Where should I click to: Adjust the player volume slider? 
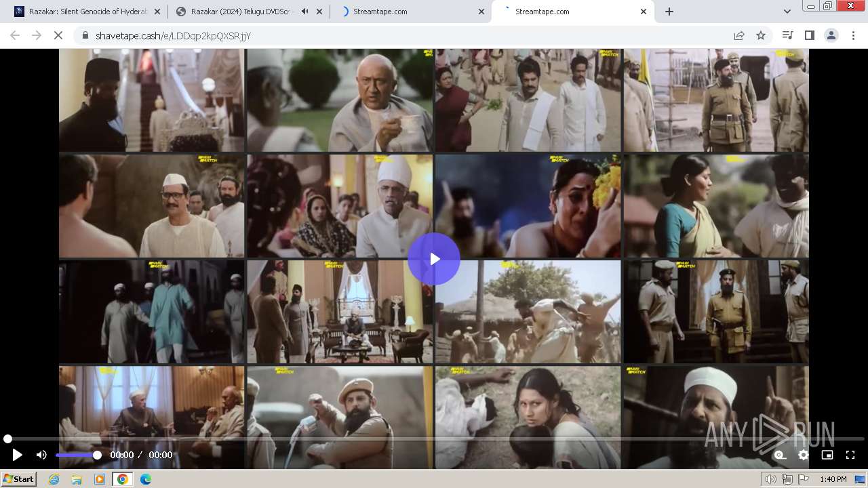pos(77,455)
